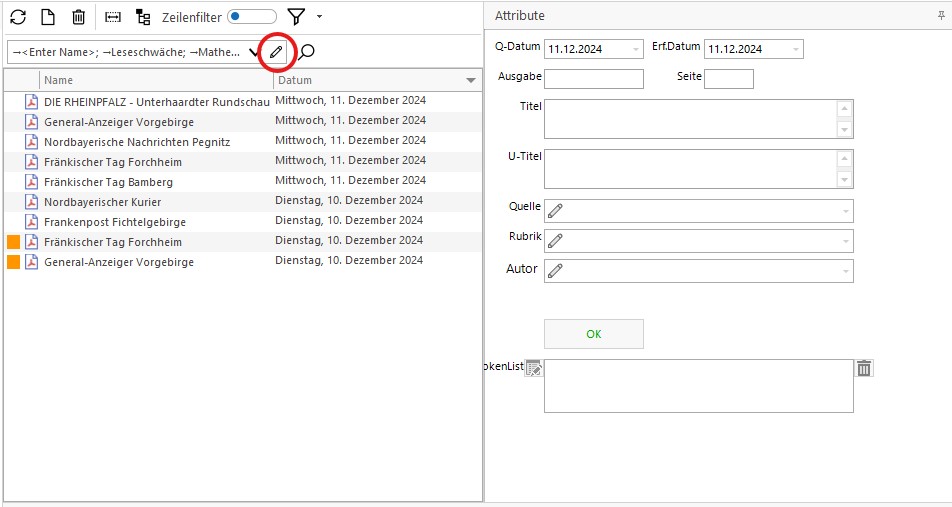
Task: Click the edit icon next to the TokenList label
Action: coord(534,368)
